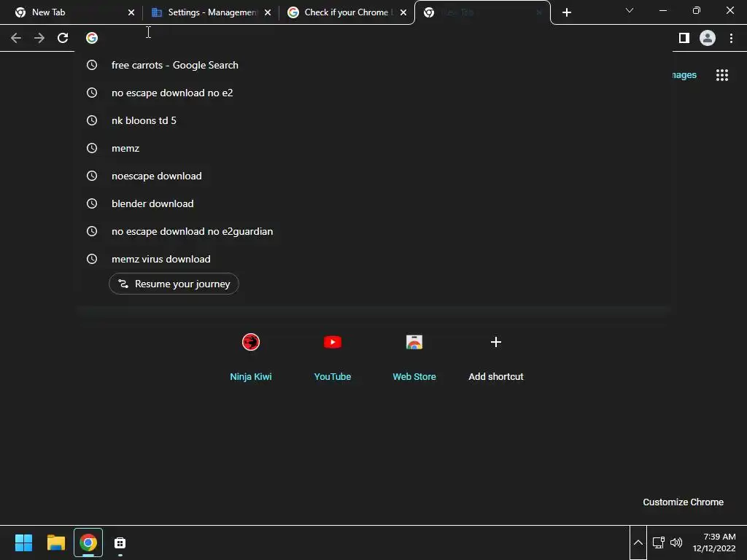Click the Customize Chrome button

tap(683, 502)
